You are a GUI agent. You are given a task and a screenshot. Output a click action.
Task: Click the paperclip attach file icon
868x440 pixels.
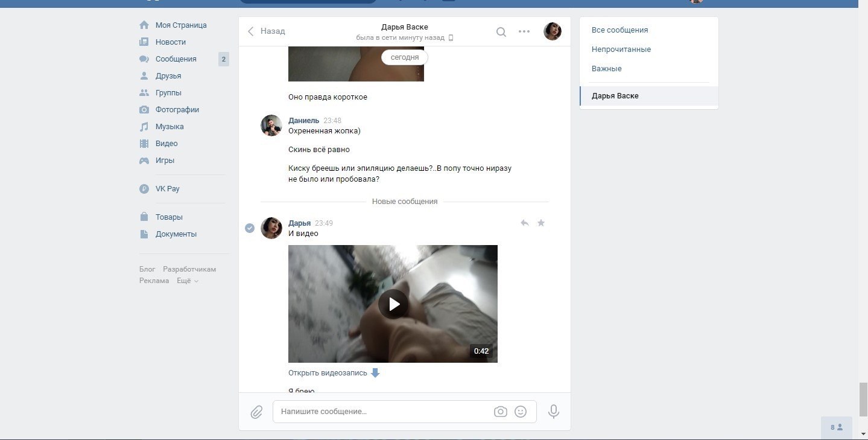(x=256, y=412)
